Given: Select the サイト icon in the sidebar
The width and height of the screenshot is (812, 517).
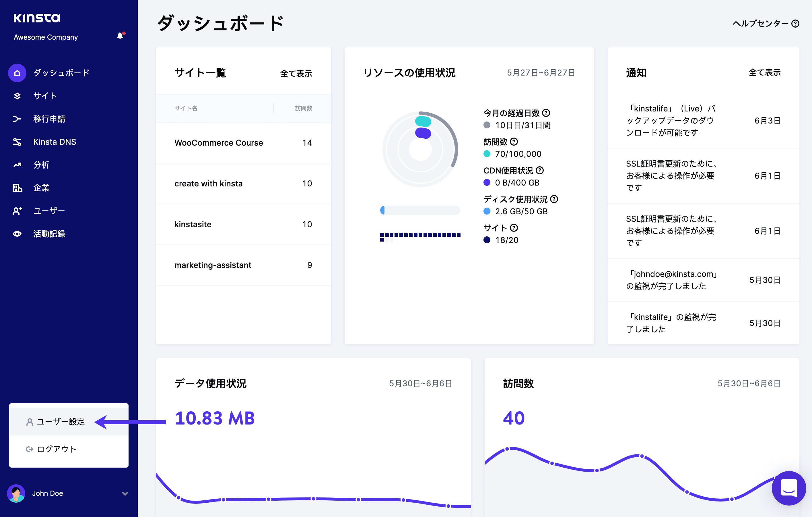Looking at the screenshot, I should coord(17,96).
